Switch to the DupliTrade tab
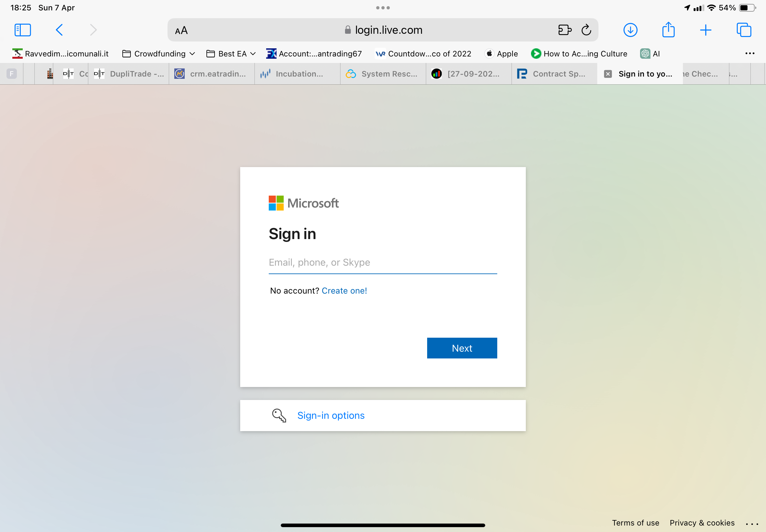Screen dimensions: 766x532 click(x=129, y=74)
